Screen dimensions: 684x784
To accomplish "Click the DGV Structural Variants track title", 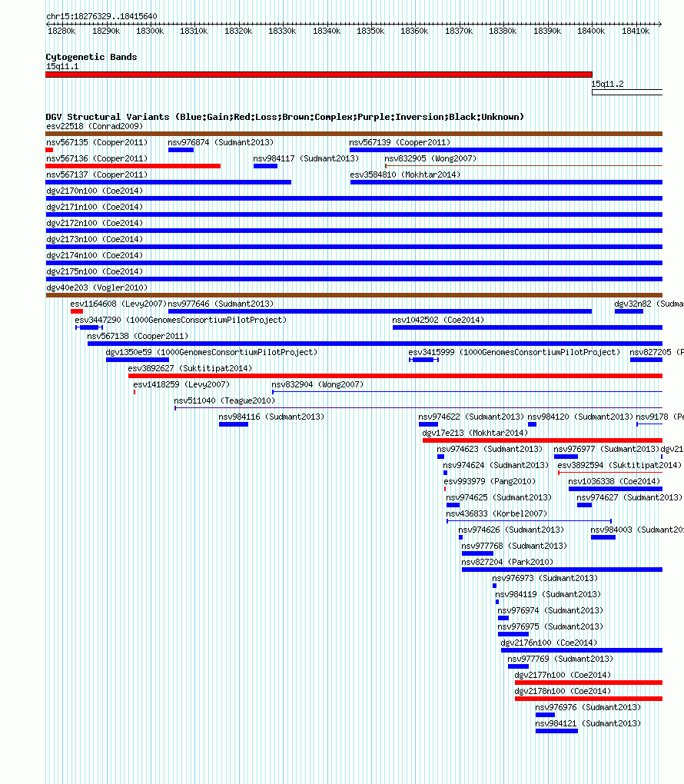I will 285,117.
